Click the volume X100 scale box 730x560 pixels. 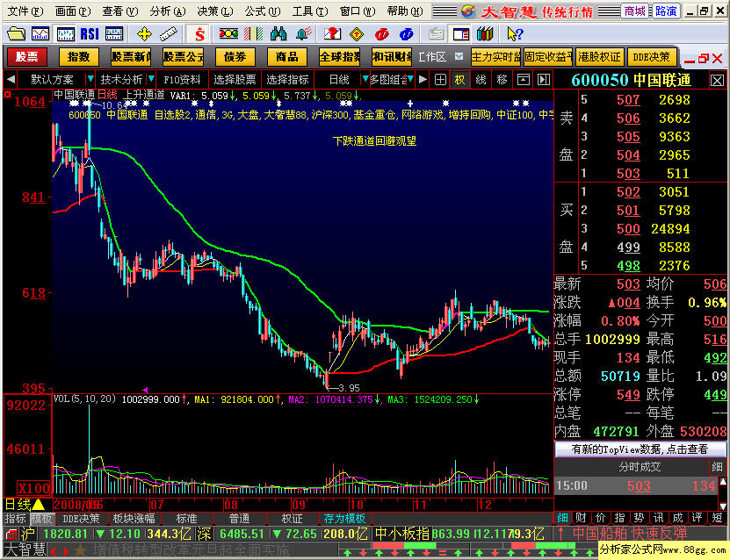(33, 488)
